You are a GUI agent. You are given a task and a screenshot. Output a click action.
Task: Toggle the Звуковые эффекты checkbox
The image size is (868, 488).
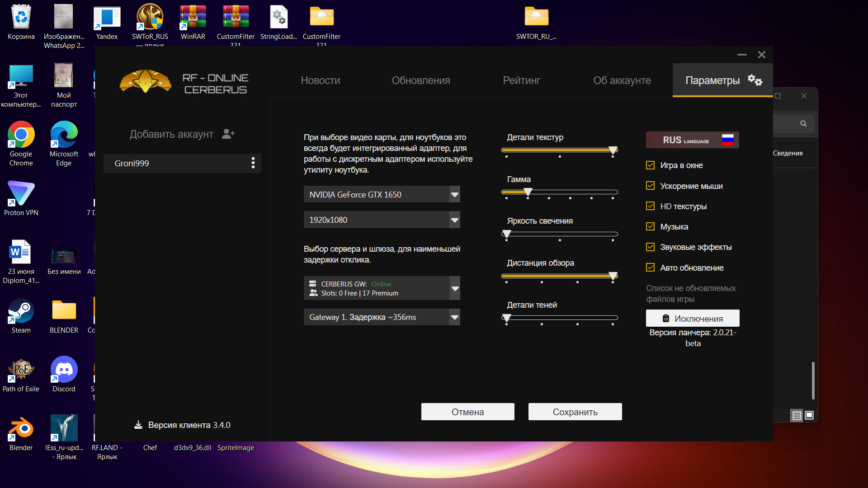point(650,247)
